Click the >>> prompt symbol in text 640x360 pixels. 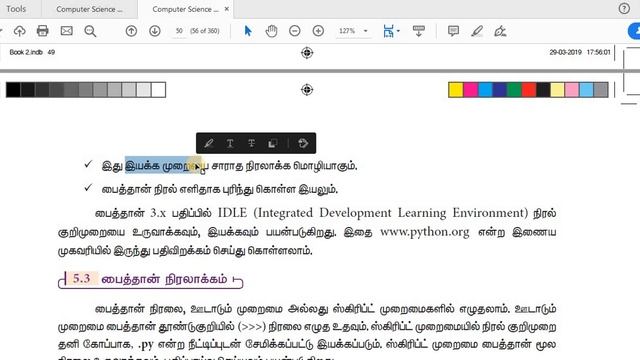[251, 327]
